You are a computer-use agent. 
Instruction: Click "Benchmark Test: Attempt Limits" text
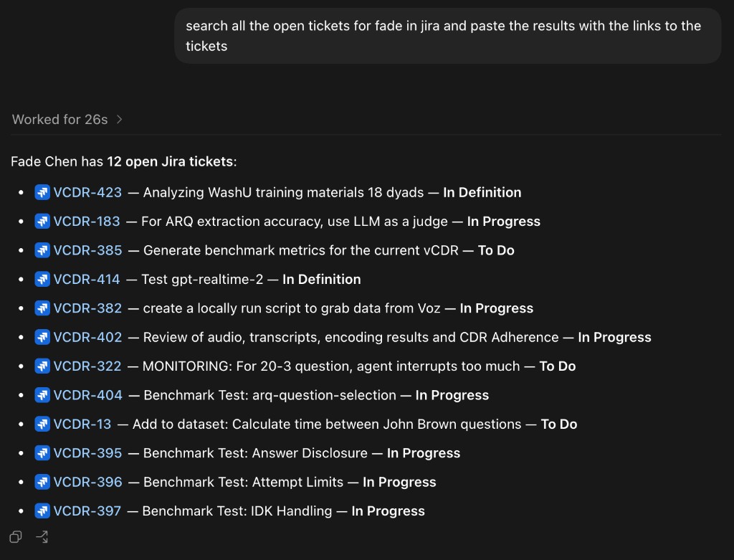point(244,483)
